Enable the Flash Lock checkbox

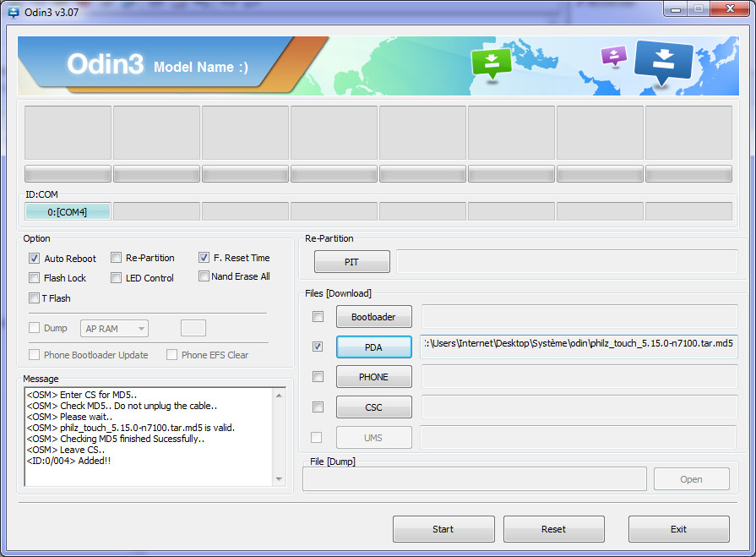tap(34, 278)
